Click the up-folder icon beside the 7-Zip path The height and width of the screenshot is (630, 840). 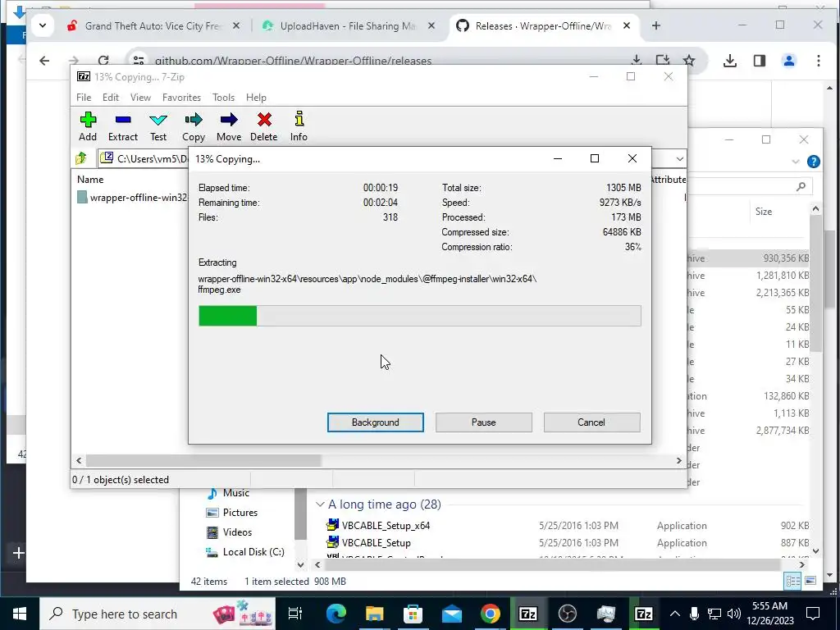(81, 158)
